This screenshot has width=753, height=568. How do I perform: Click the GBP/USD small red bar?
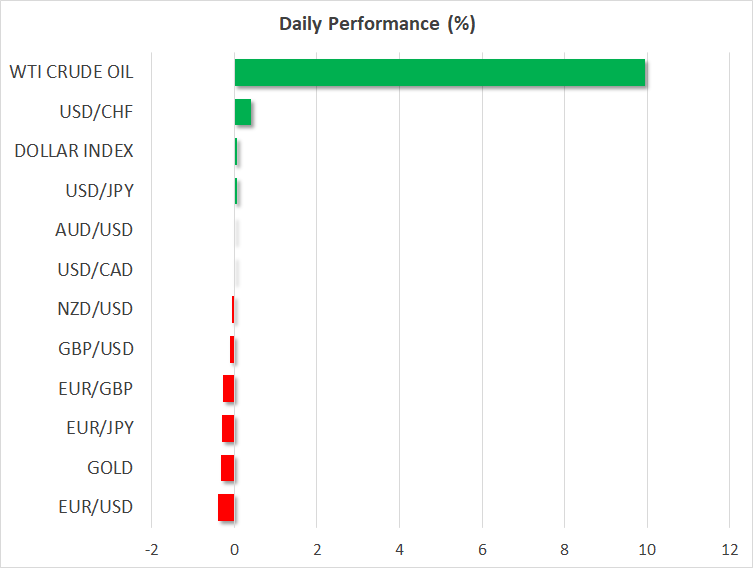[x=231, y=349]
